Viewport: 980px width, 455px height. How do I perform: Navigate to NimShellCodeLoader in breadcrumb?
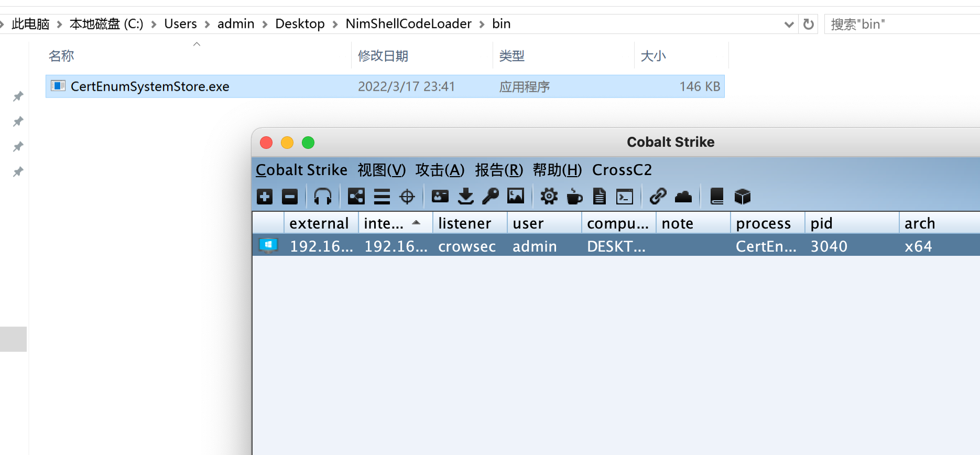click(x=408, y=24)
